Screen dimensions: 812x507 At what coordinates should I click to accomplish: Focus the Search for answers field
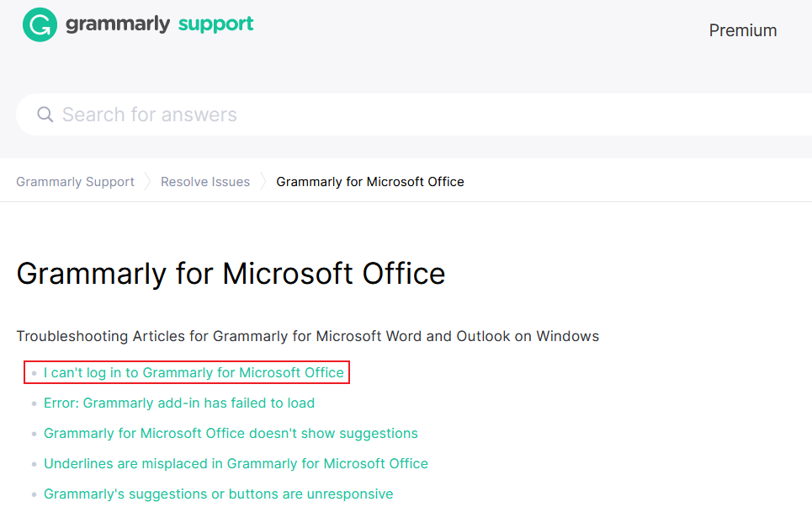414,115
